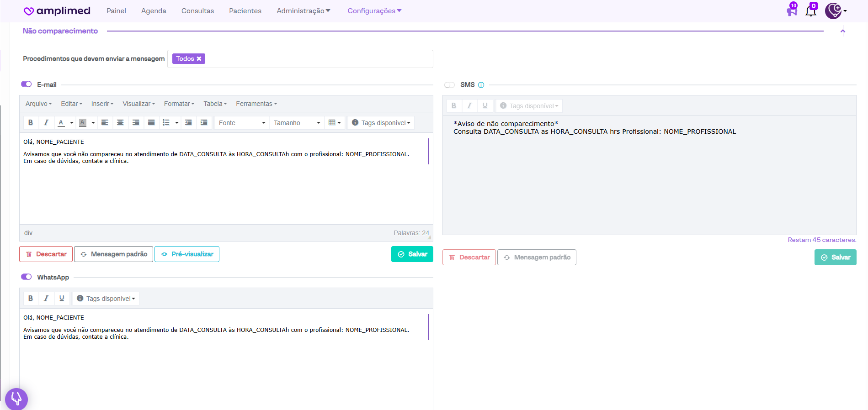Justify the e-mail text

coord(151,122)
